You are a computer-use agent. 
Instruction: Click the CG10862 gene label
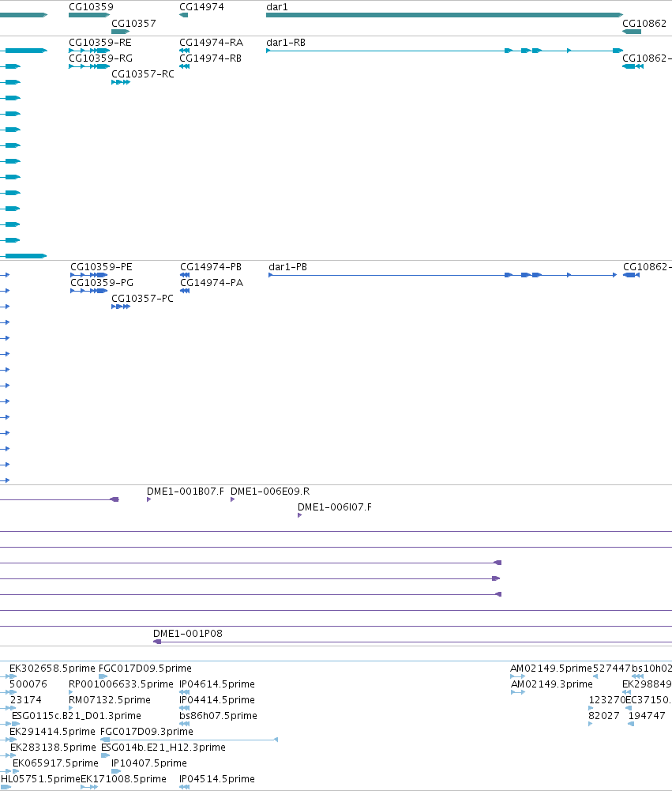pos(644,24)
